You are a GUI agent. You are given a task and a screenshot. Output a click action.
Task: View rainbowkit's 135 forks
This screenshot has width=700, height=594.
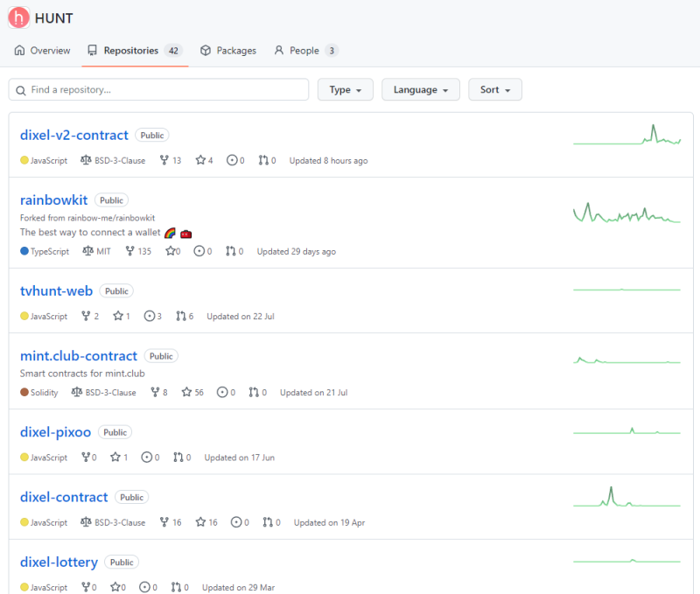pyautogui.click(x=138, y=251)
